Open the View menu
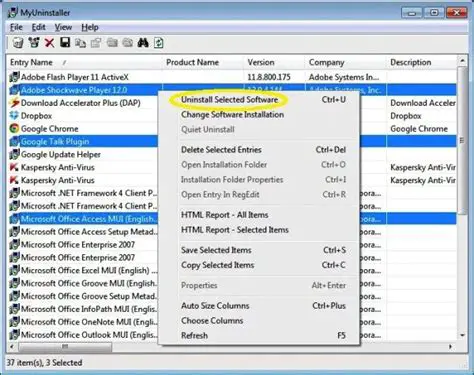Image resolution: width=474 pixels, height=375 pixels. pyautogui.click(x=63, y=27)
